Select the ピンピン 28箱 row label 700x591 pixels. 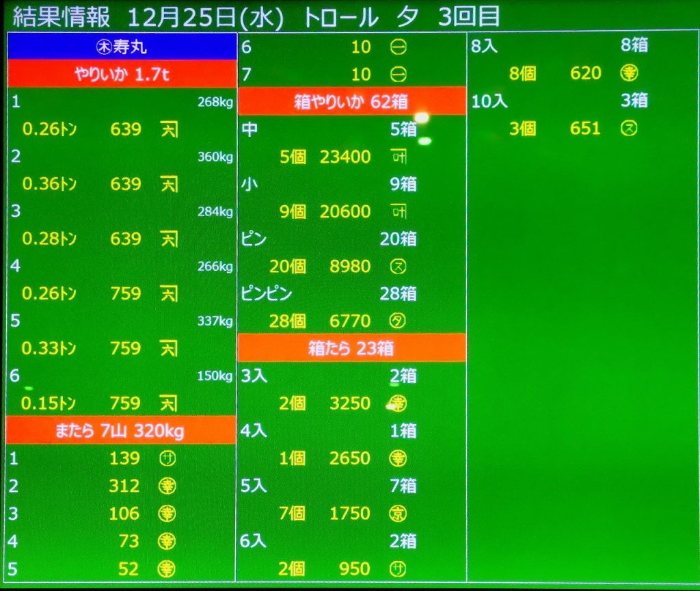(267, 293)
